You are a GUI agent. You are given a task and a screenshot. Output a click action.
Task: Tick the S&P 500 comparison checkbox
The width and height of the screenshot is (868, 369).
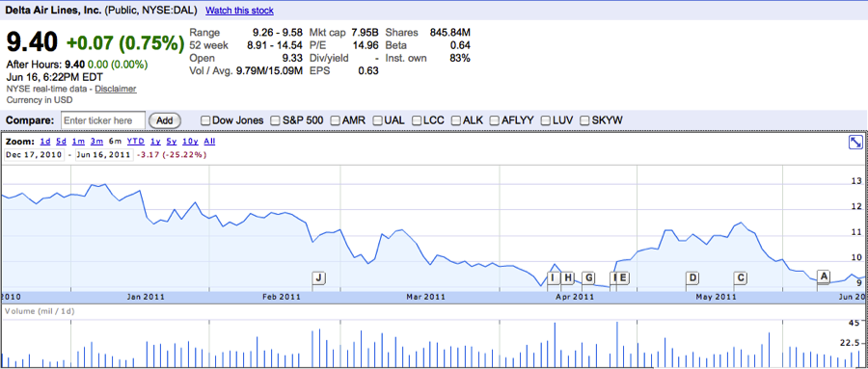275,120
